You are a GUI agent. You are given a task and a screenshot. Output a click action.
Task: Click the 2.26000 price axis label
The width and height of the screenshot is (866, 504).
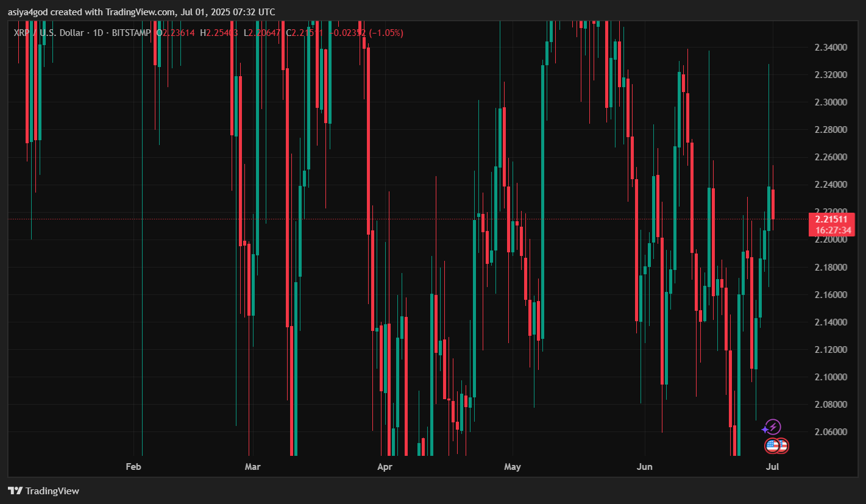[x=831, y=157]
